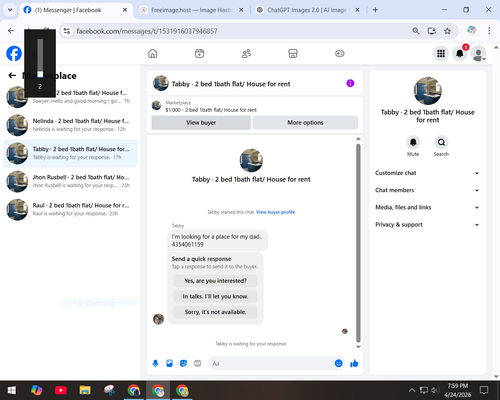Open Facebook home via logo
The height and width of the screenshot is (400, 500).
point(14,54)
